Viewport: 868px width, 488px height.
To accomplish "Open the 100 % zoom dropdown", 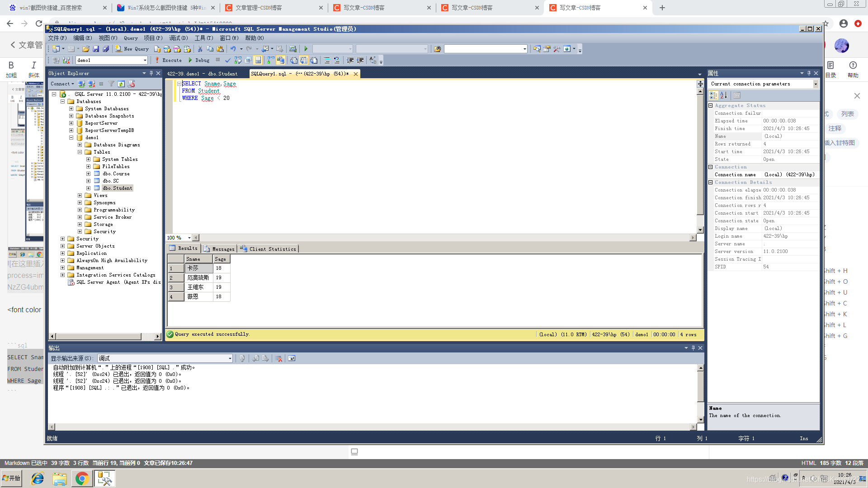I will click(189, 238).
